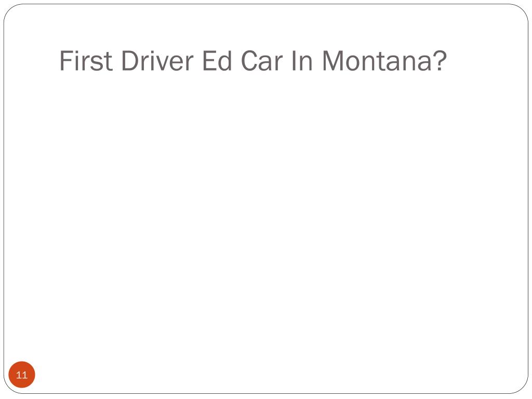Click the blank space between "Ed" and "Car"
This screenshot has height=399, width=532.
tap(236, 61)
